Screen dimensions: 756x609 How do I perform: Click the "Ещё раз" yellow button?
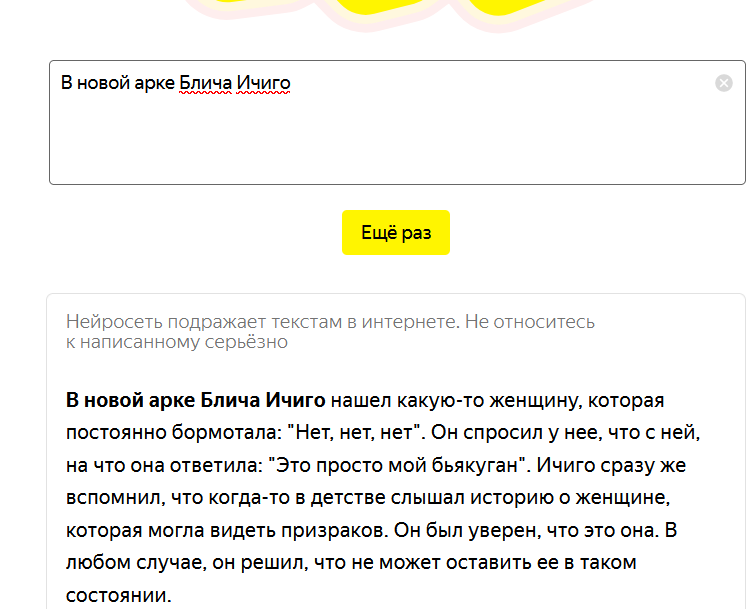click(396, 232)
